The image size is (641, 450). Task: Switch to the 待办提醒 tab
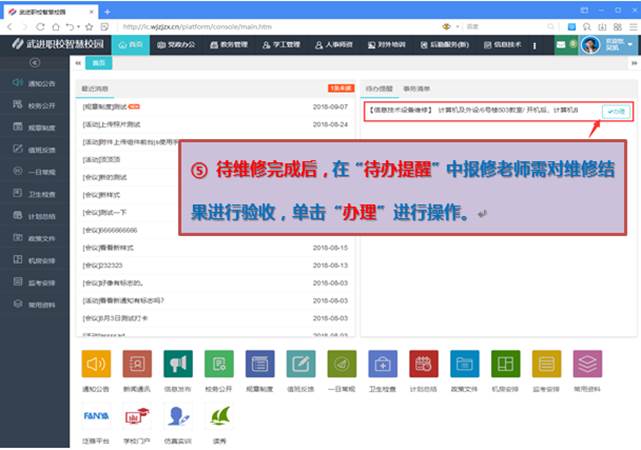379,89
